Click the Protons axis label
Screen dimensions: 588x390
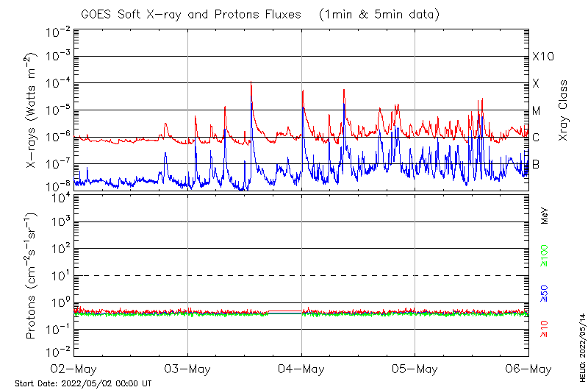pyautogui.click(x=31, y=275)
